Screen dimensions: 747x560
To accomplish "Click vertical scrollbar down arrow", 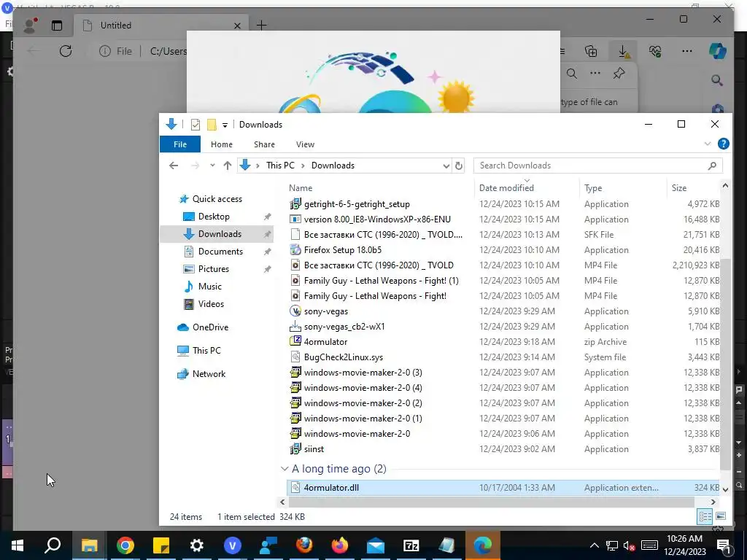I will point(725,489).
